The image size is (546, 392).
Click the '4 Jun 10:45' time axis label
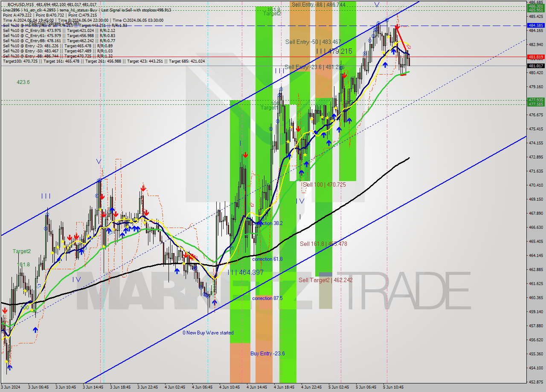pos(229,387)
